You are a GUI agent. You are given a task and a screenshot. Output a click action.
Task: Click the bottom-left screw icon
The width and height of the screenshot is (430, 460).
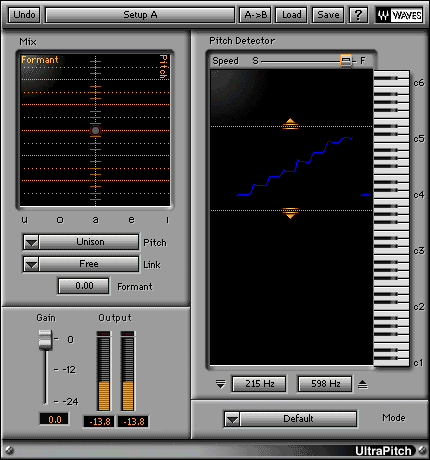(10, 450)
